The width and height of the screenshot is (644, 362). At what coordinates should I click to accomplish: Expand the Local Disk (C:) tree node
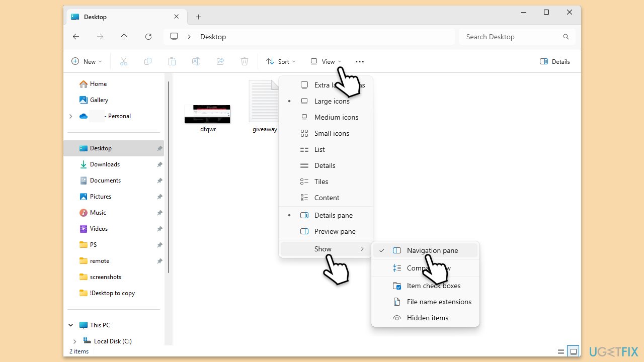coord(74,341)
